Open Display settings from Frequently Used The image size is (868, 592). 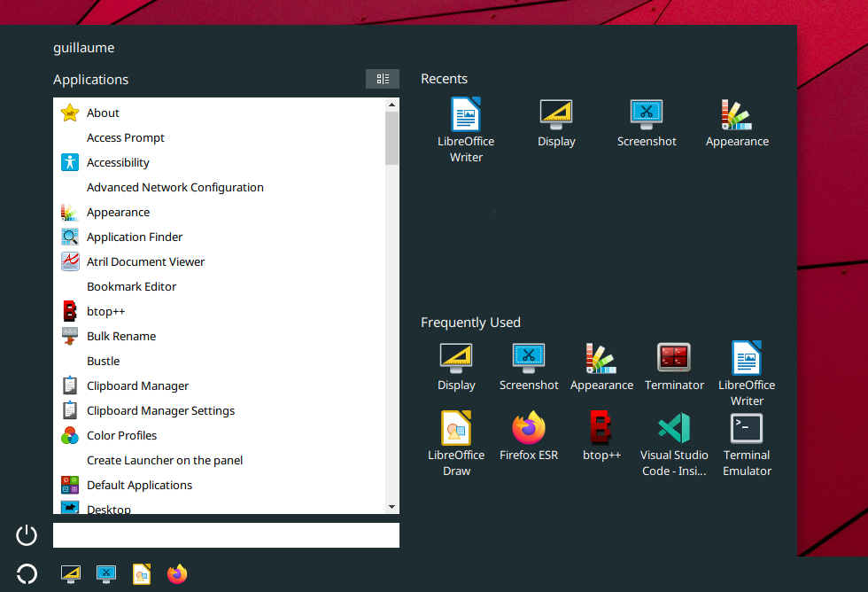(x=456, y=357)
